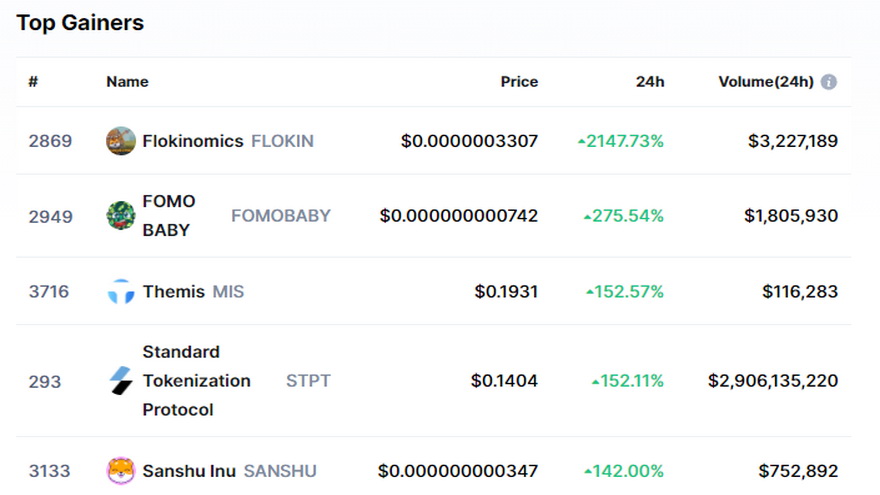Click the FOMO BABY coin logo
The width and height of the screenshot is (880, 495).
[x=121, y=216]
